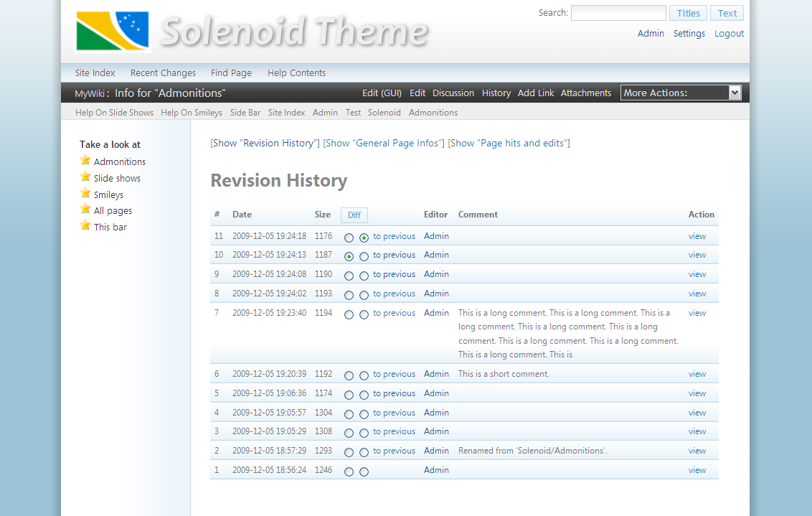Click the Solenoid Theme flag logo
This screenshot has height=516, width=812.
pyautogui.click(x=113, y=32)
